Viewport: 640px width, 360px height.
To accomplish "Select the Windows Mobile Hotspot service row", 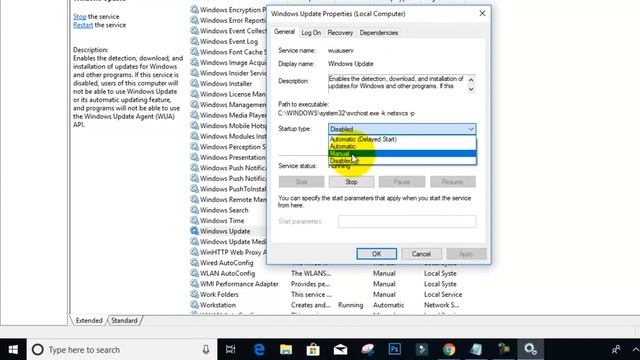I will click(x=229, y=126).
